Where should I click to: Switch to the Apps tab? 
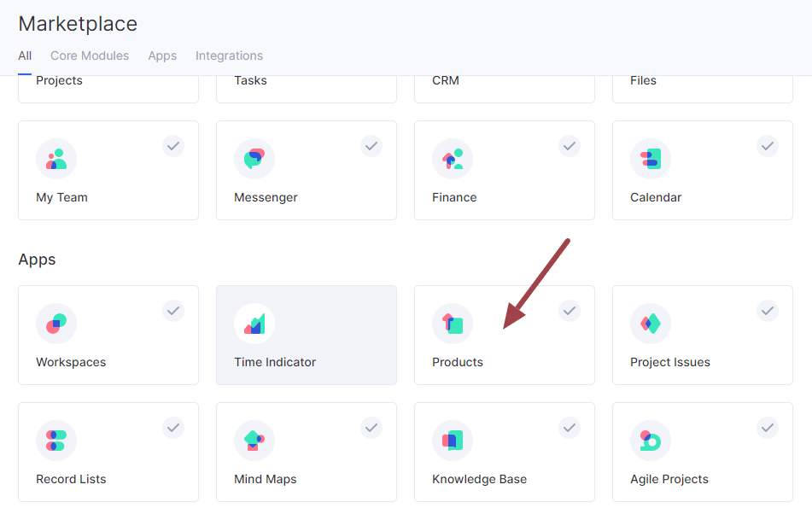tap(162, 56)
